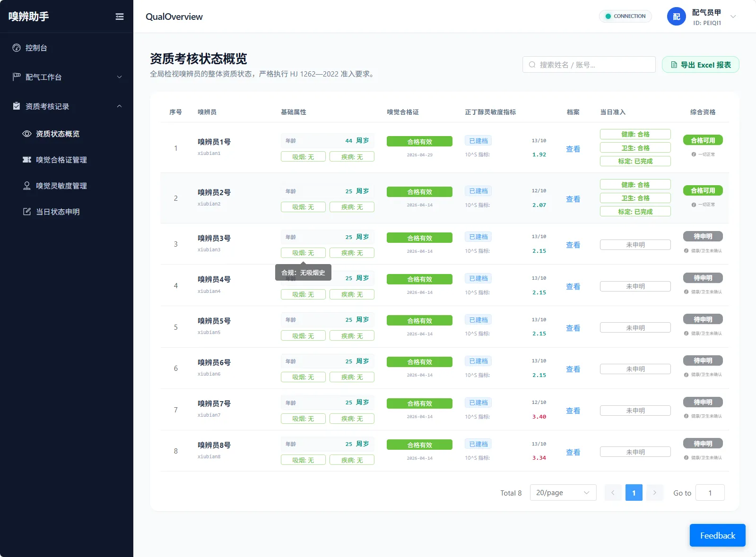Focus the 搜索姓名 / 账号 search field
Screen dimensions: 756x557
(589, 65)
